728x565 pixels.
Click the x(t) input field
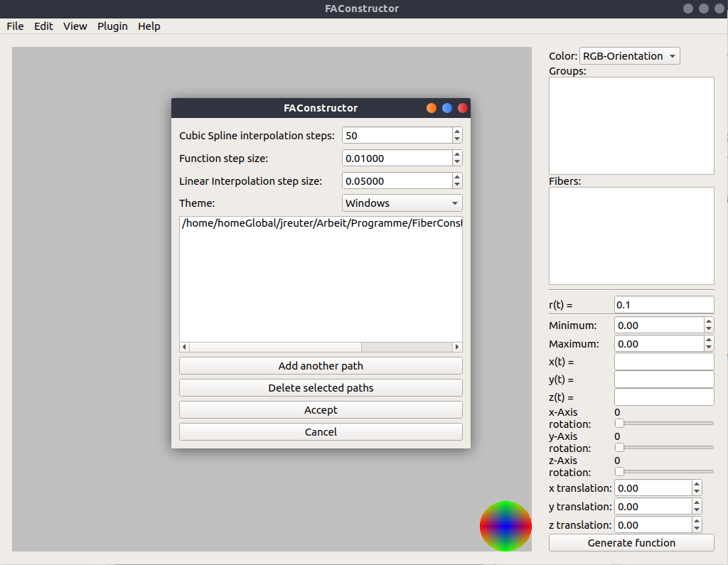click(x=664, y=362)
